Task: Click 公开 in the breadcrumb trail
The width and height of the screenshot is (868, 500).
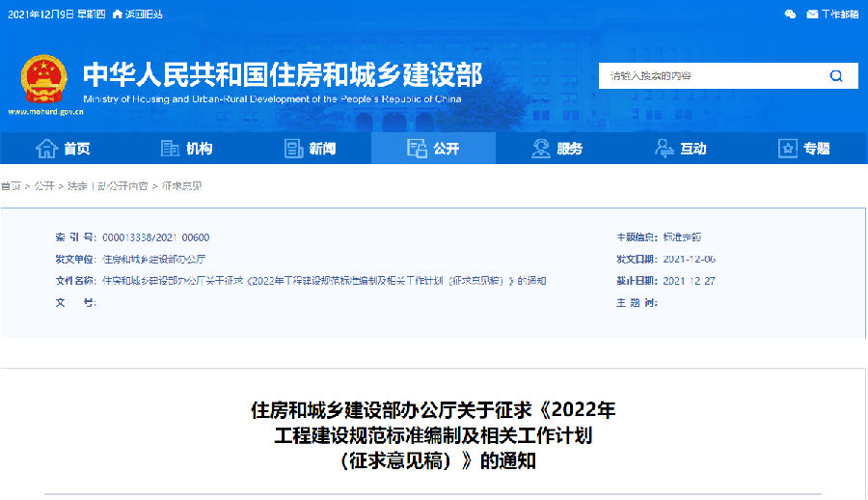Action: [x=44, y=185]
